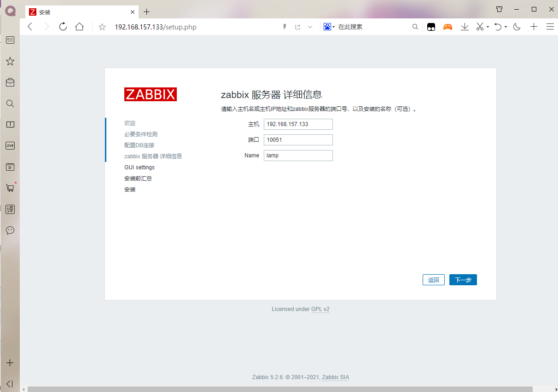The height and width of the screenshot is (392, 558).
Task: Open the sidebar search icon
Action: tap(10, 104)
